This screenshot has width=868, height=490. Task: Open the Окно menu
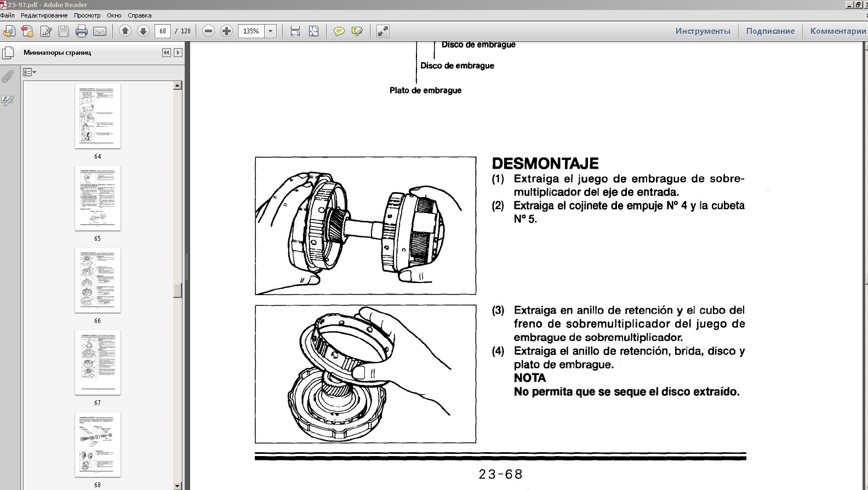pos(115,15)
